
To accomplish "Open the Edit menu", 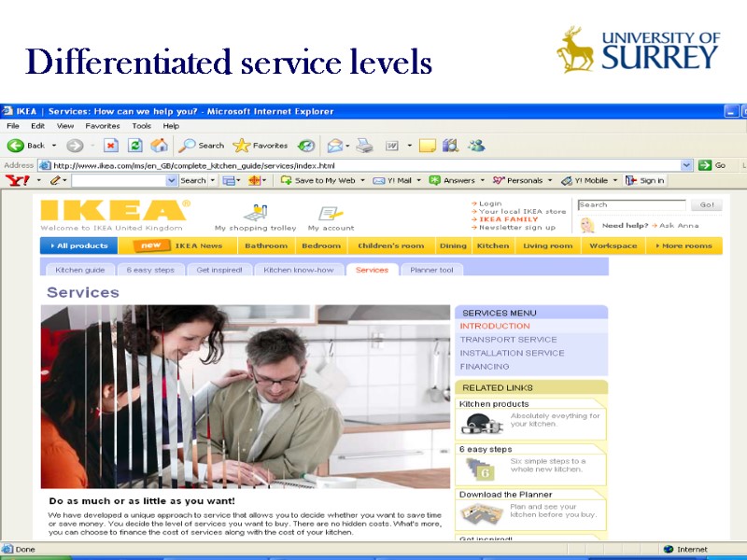I will point(37,126).
